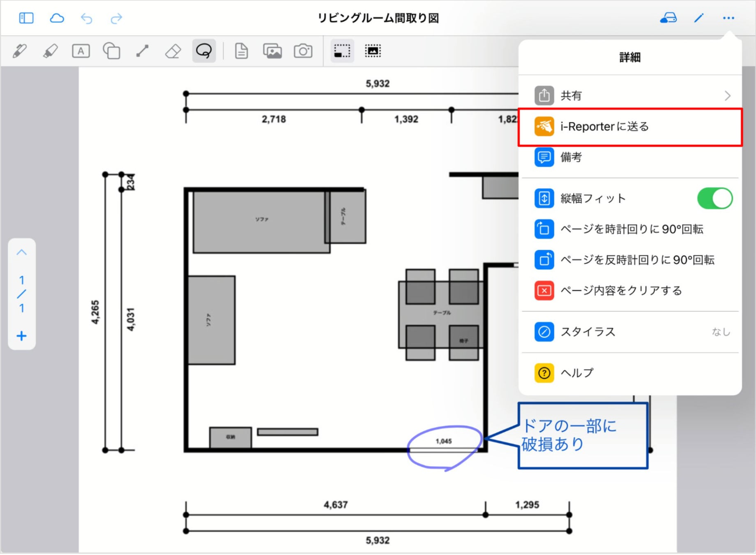Click the ドアの一部に破損あり callout note

583,436
